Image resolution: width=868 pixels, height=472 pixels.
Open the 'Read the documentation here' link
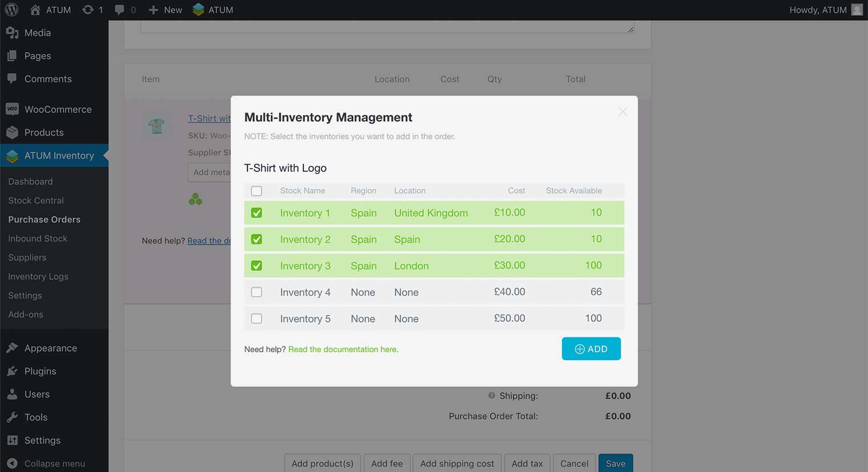coord(343,349)
